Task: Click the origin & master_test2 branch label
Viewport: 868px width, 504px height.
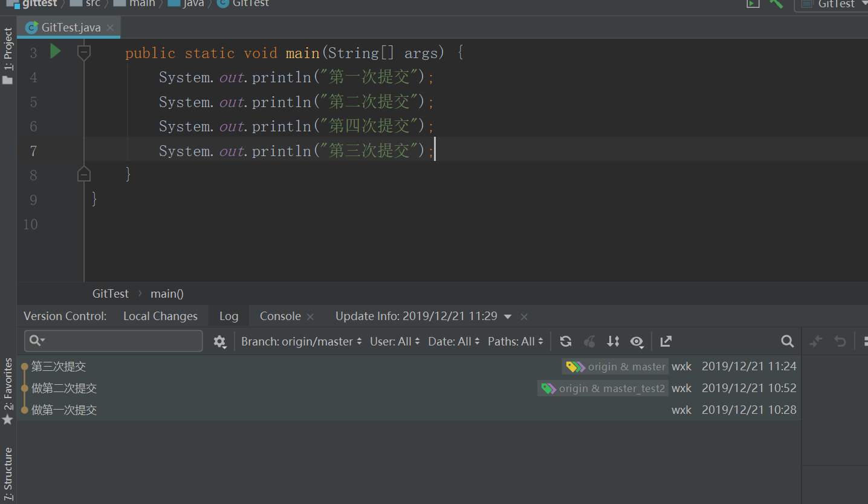Action: point(603,388)
